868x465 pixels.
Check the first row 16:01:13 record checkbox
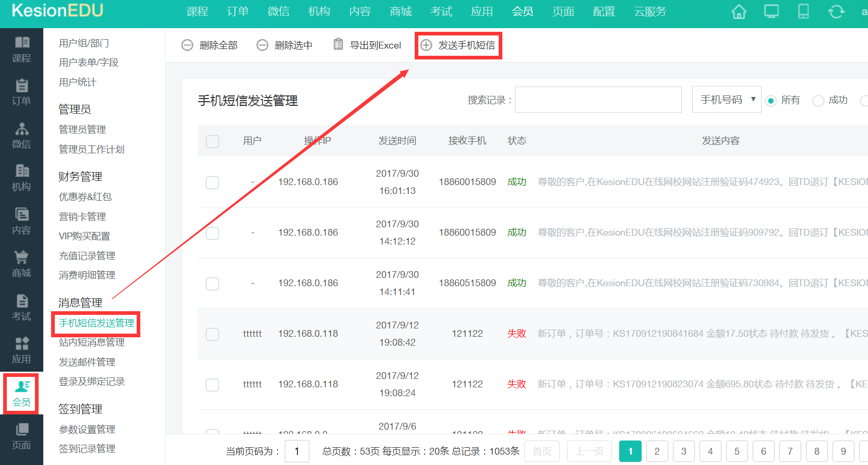pos(212,182)
